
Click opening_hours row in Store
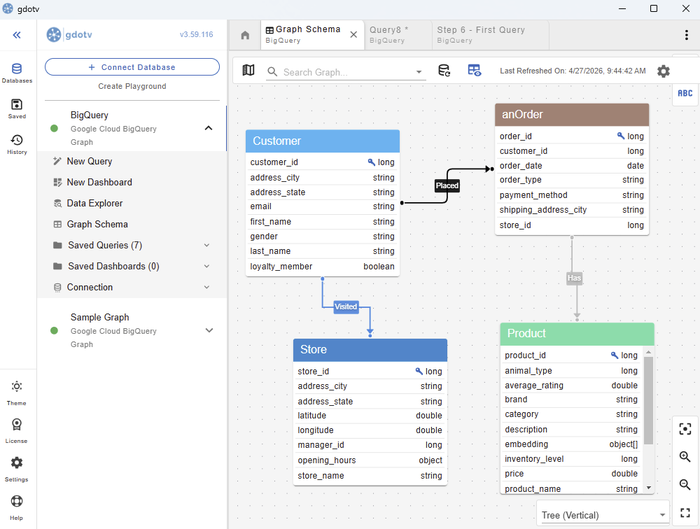370,460
